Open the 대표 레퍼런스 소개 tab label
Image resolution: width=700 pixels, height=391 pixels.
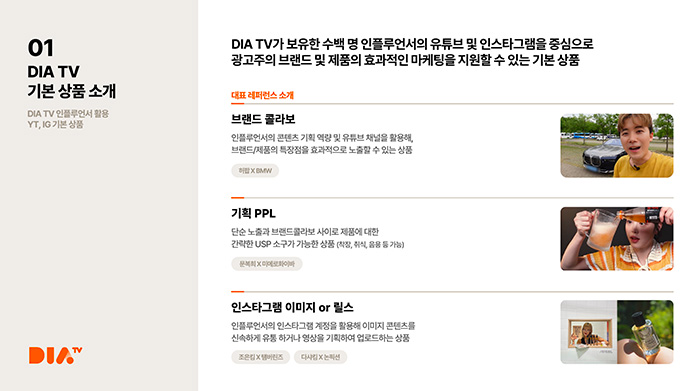(262, 95)
